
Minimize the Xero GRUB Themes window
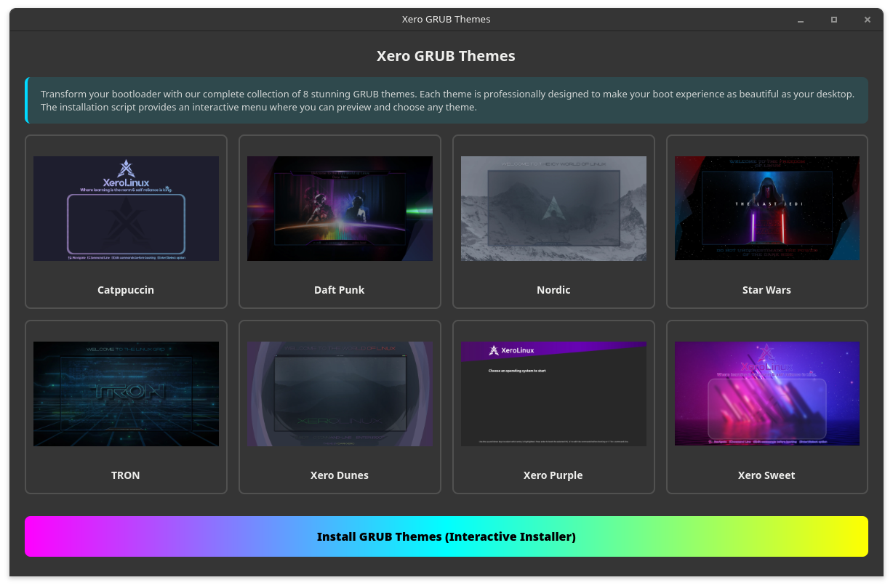[x=801, y=20]
